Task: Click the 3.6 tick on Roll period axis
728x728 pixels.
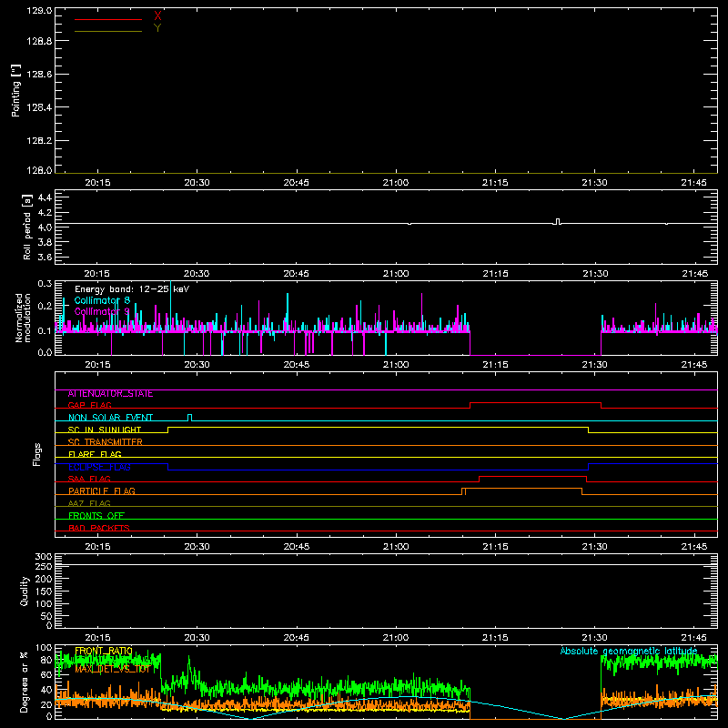Action: [x=45, y=257]
